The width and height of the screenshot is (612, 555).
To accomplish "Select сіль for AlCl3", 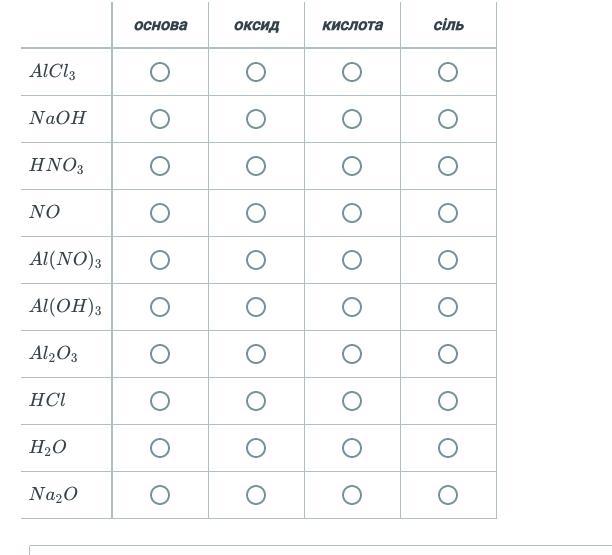I will coord(448,72).
